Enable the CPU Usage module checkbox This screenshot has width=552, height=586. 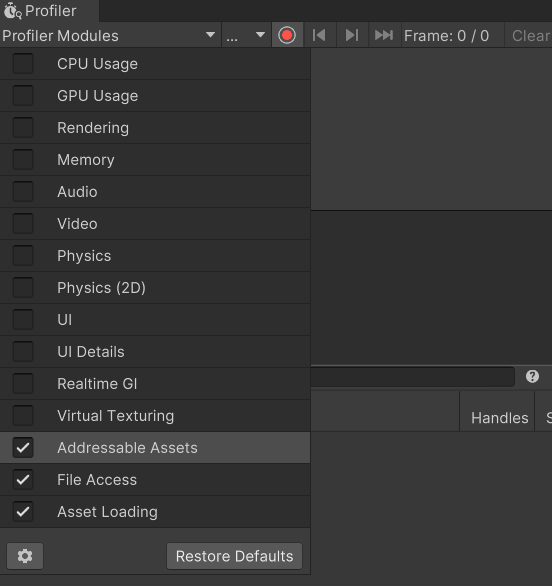(x=23, y=64)
